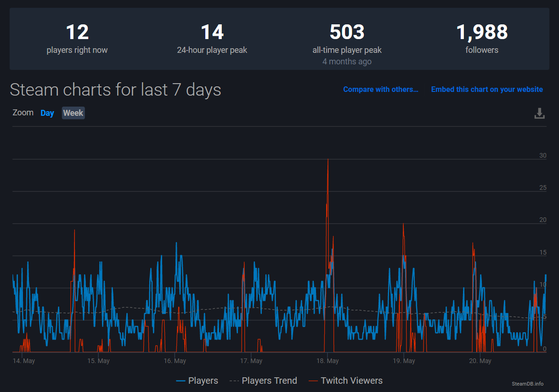559x392 pixels.
Task: Click the all-time player peak value 503
Action: 347,32
